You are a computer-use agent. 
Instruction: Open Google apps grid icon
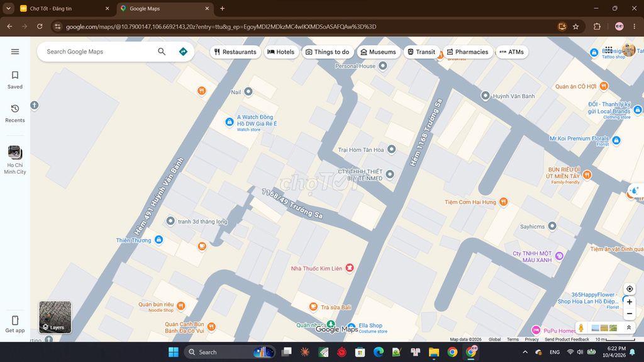608,50
